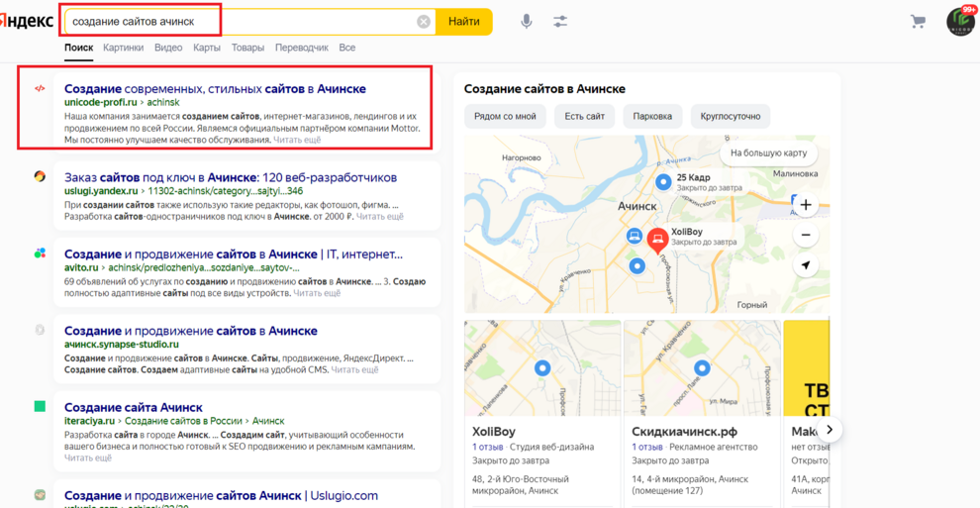Switch to the Картинки tab
This screenshot has width=980, height=508.
coord(123,48)
